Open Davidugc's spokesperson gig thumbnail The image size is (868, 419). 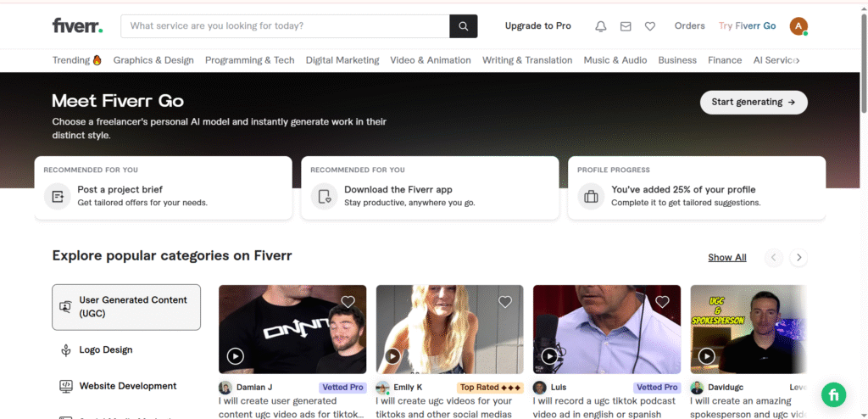point(748,329)
